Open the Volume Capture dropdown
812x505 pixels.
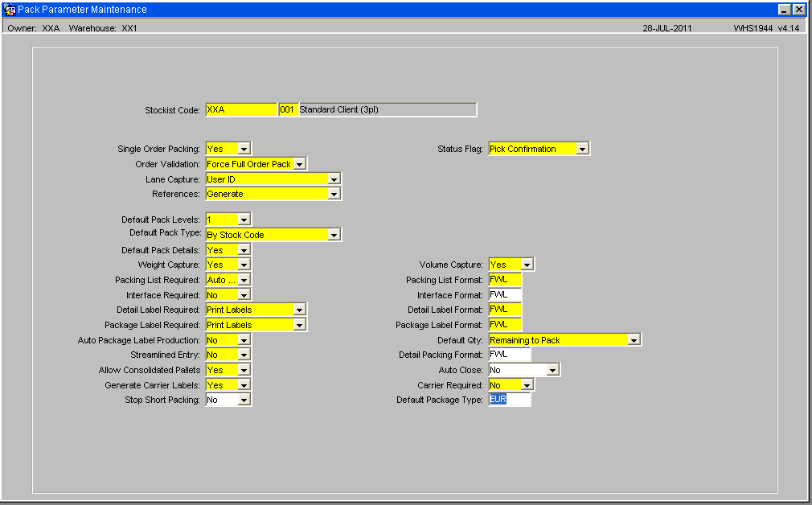[x=527, y=265]
